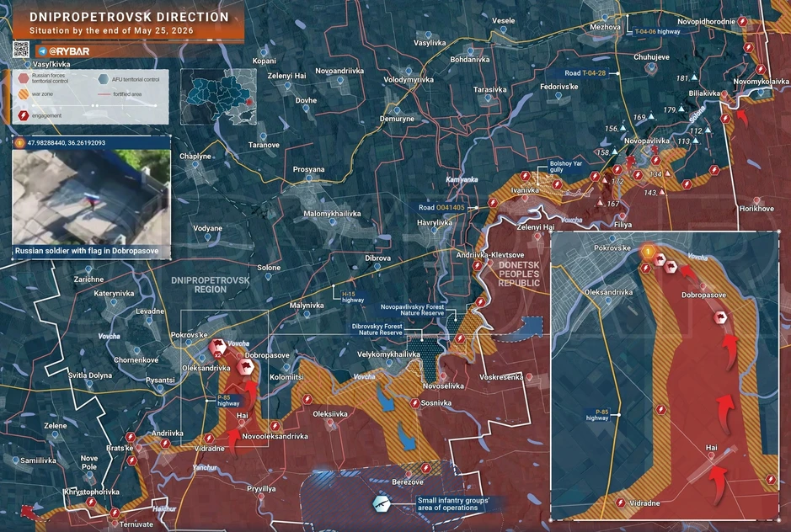Click the numbered marker beside the coordinates

pyautogui.click(x=20, y=143)
